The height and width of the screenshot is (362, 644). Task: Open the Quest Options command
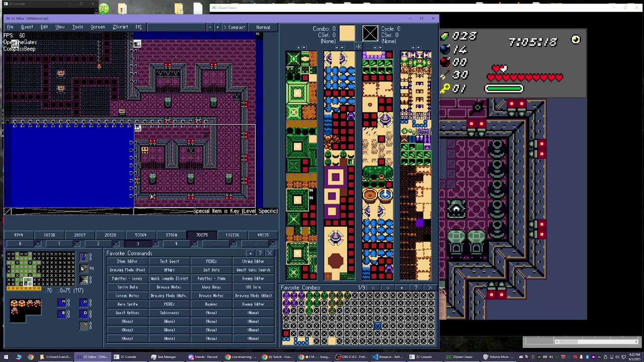pyautogui.click(x=127, y=313)
